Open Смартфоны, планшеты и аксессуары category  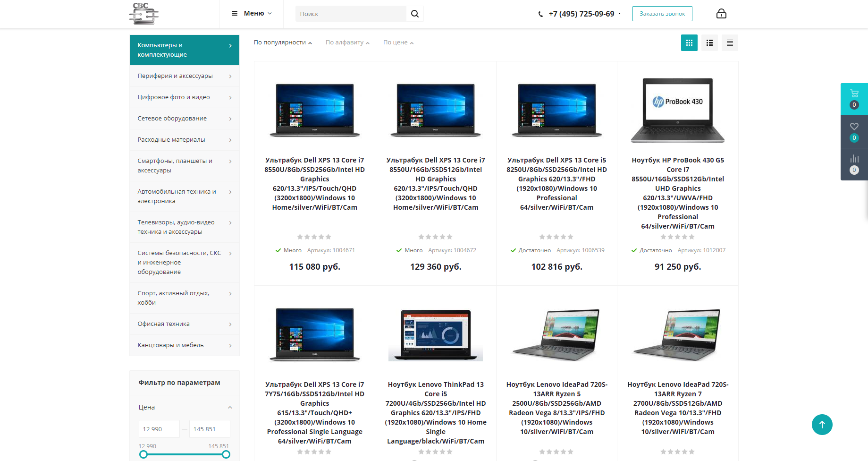pos(185,166)
